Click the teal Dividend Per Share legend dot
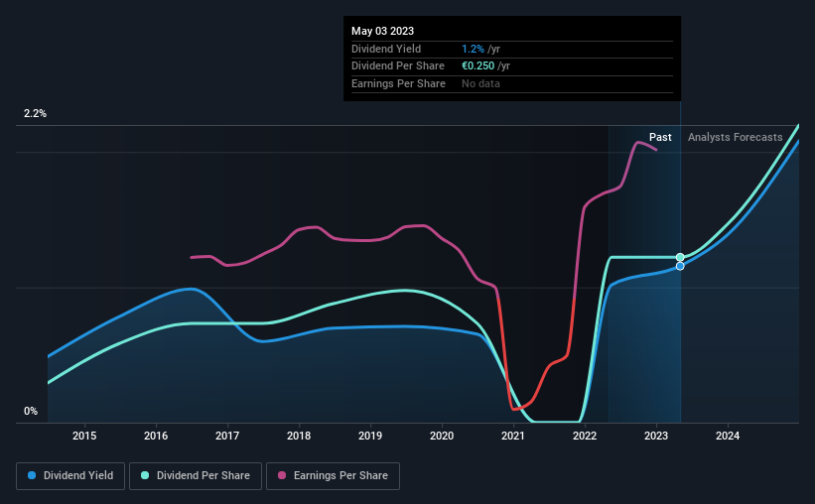This screenshot has height=504, width=815. 145,475
